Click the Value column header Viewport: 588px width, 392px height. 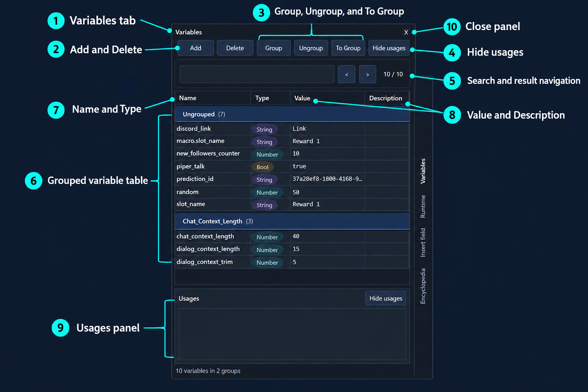pos(327,98)
